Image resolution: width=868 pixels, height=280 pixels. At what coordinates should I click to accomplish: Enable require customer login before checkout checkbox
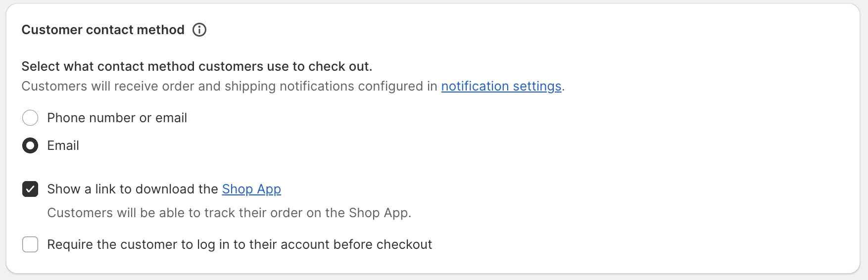[30, 244]
